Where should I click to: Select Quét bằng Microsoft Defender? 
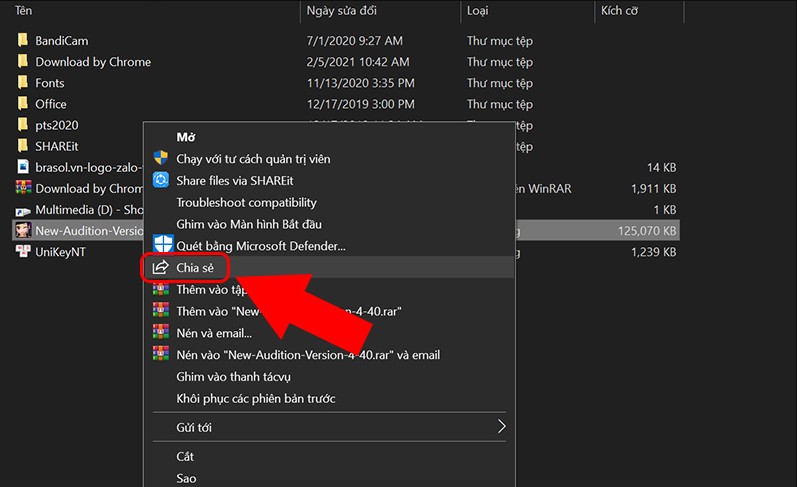[261, 246]
